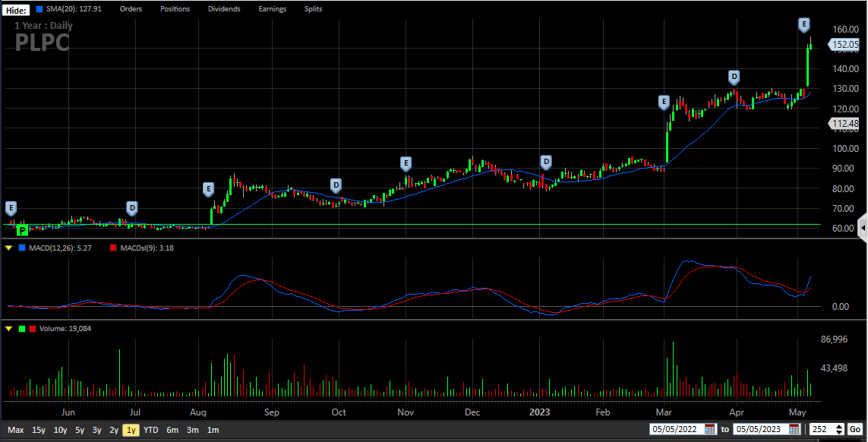
Task: Select the Max time range
Action: click(15, 430)
